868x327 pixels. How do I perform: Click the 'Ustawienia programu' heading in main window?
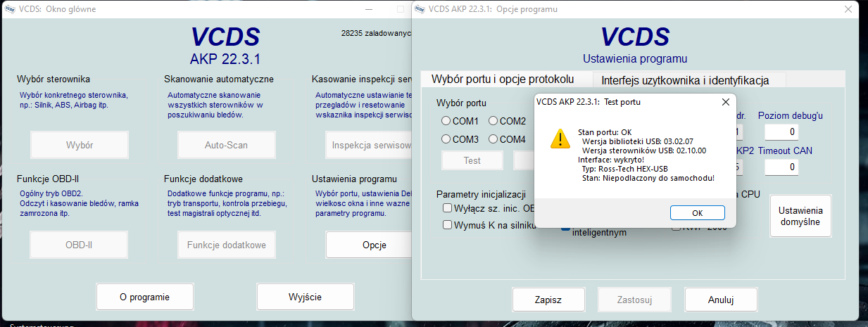(354, 179)
